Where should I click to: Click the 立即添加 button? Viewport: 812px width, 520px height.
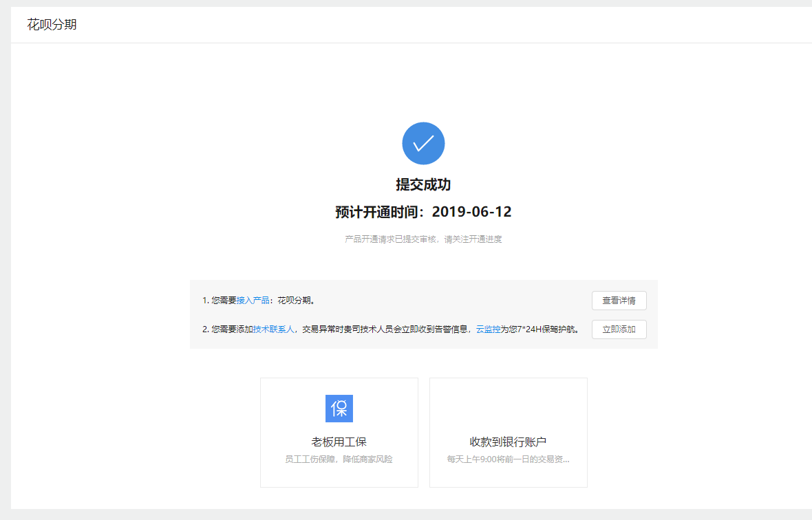click(x=619, y=329)
